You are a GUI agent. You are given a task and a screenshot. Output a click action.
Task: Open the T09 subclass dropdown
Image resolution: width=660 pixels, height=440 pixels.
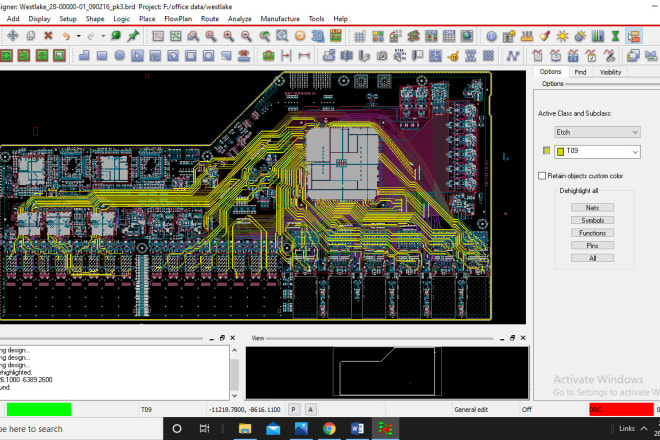pos(597,152)
